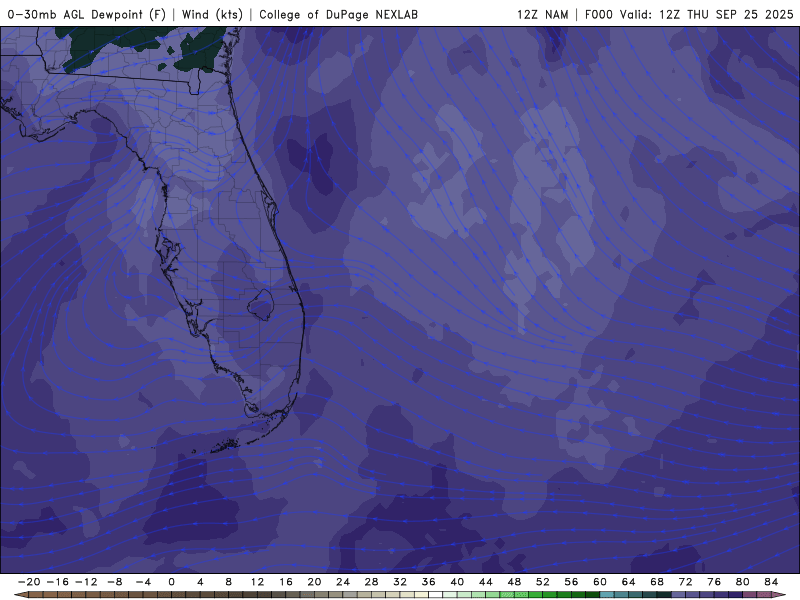Viewport: 800px width, 600px height.
Task: Select the 52 label on the color scale
Action: coord(543,582)
